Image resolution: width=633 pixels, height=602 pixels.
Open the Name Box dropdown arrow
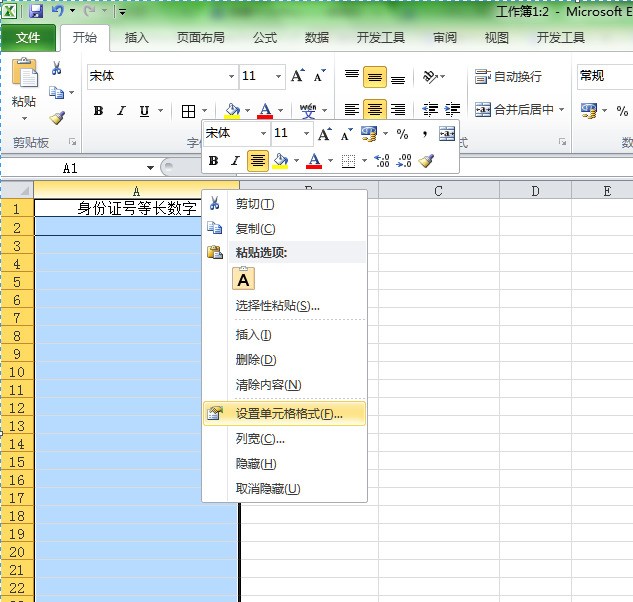(150, 168)
